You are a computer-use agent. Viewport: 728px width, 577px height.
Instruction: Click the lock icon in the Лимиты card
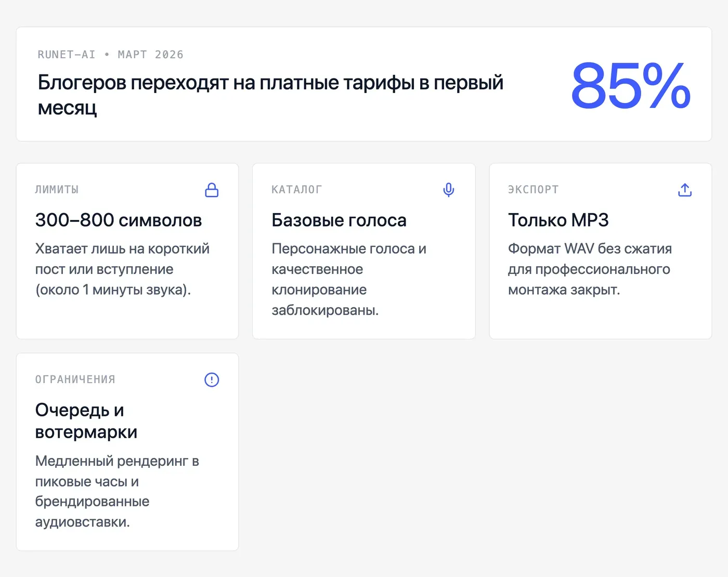212,190
